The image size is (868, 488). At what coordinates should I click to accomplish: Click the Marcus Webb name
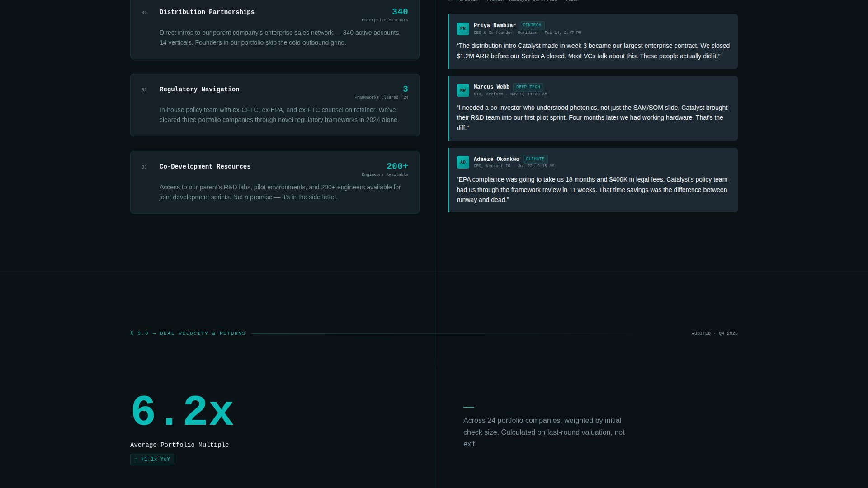(x=491, y=87)
